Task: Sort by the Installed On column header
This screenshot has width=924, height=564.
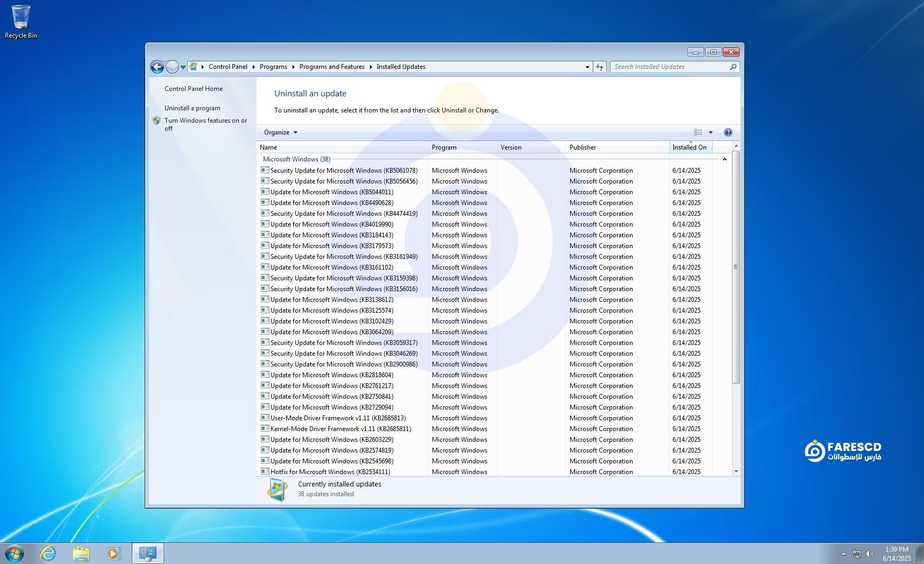Action: (x=691, y=147)
